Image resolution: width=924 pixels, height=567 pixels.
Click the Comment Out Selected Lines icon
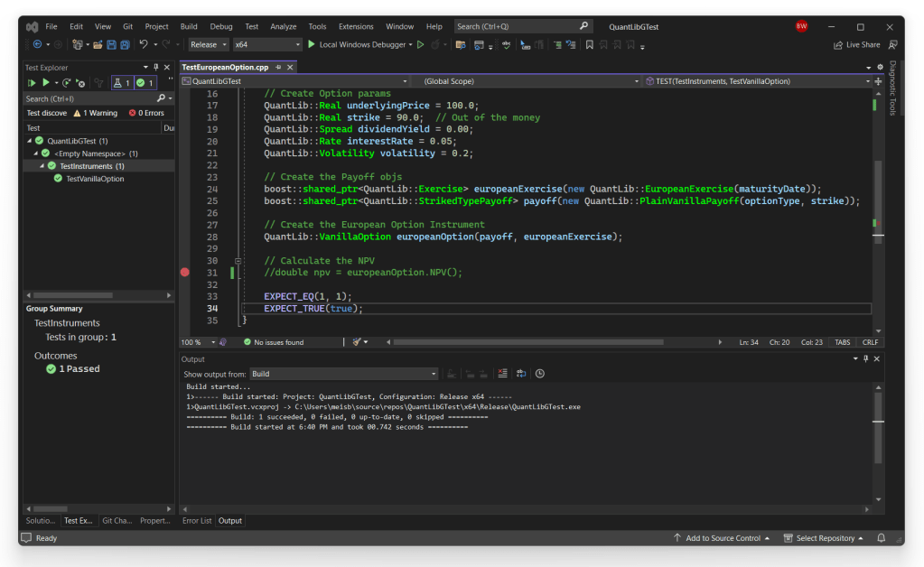pos(557,45)
